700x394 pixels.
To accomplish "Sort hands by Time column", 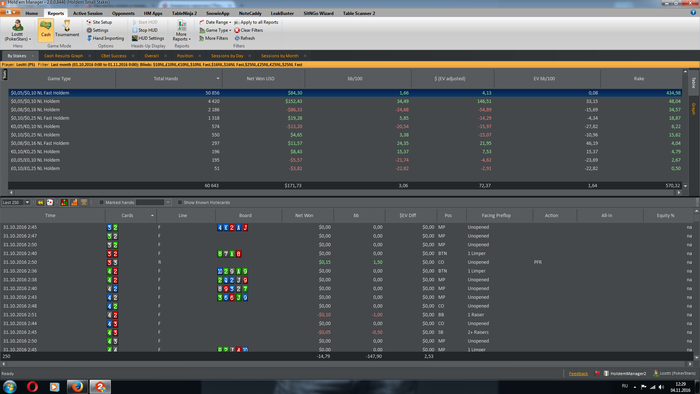I will 53,216.
